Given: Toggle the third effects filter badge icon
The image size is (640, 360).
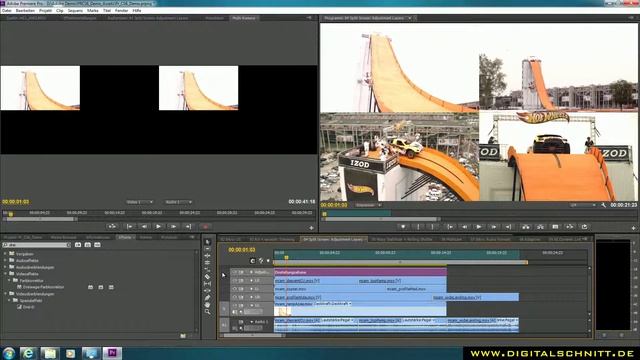Looking at the screenshot, I should click(x=98, y=245).
